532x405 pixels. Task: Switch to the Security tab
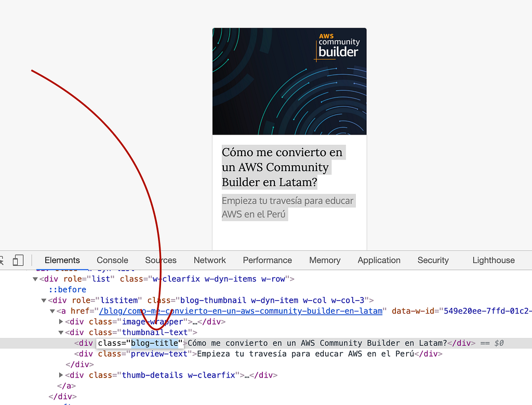coord(433,260)
